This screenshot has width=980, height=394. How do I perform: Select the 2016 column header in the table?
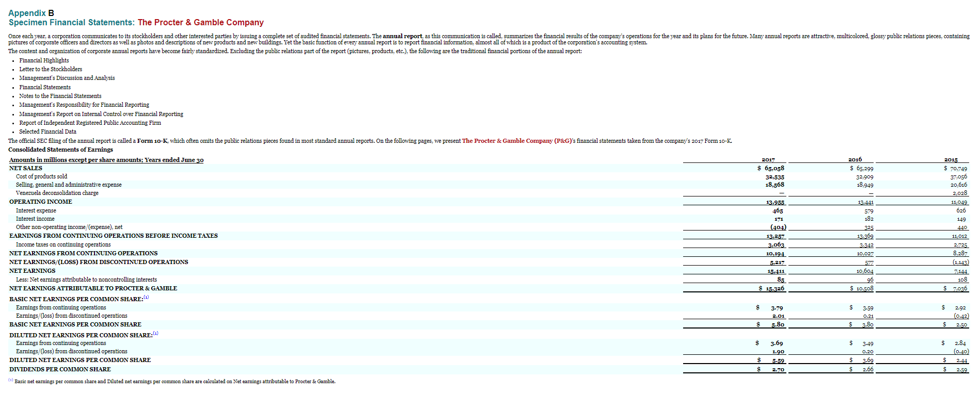(855, 159)
